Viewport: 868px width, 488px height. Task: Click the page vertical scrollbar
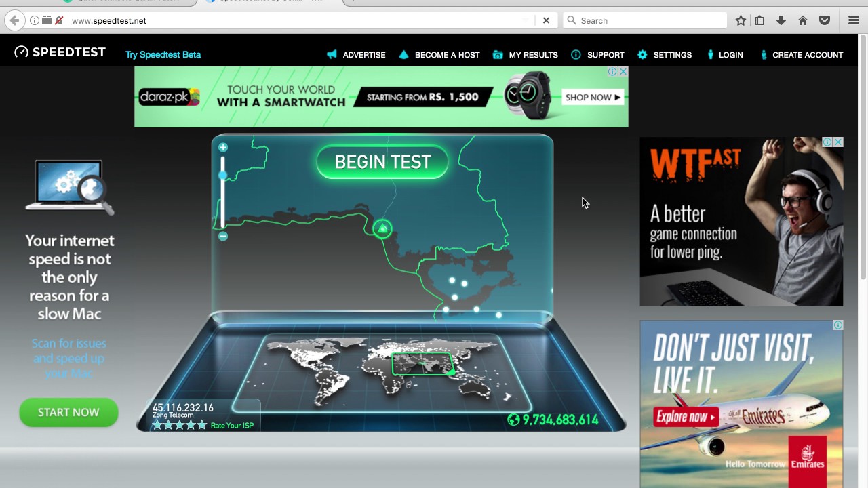[863, 156]
